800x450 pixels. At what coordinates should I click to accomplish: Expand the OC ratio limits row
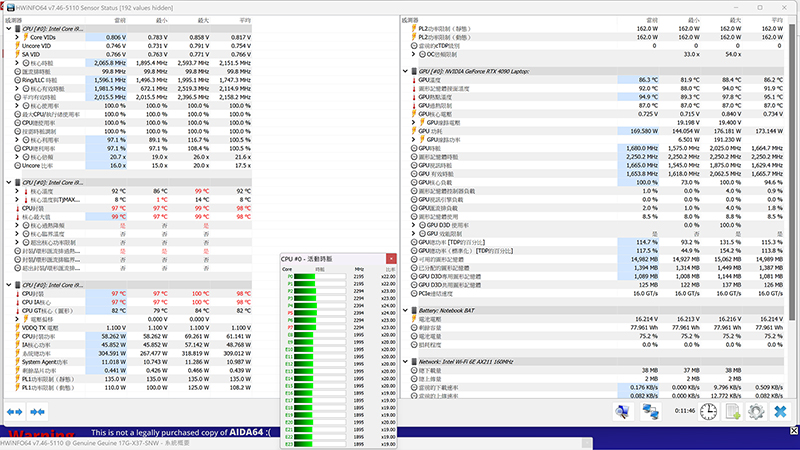pos(413,54)
